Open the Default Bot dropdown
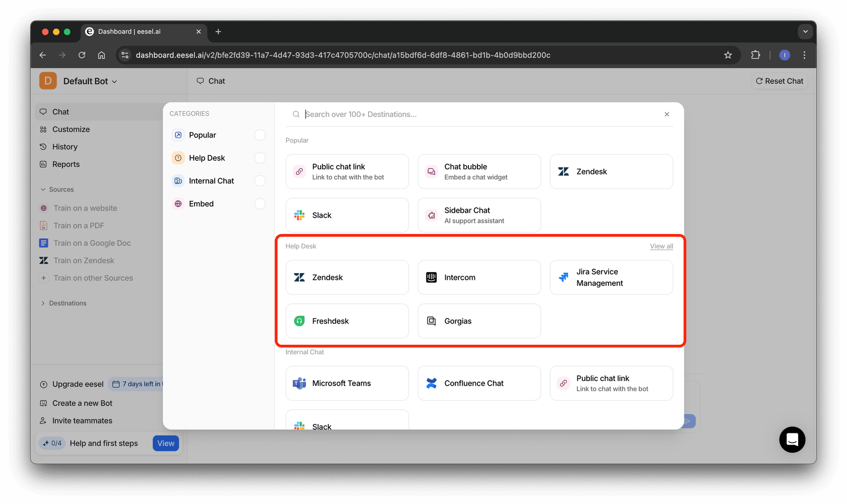This screenshot has height=504, width=847. pos(90,81)
